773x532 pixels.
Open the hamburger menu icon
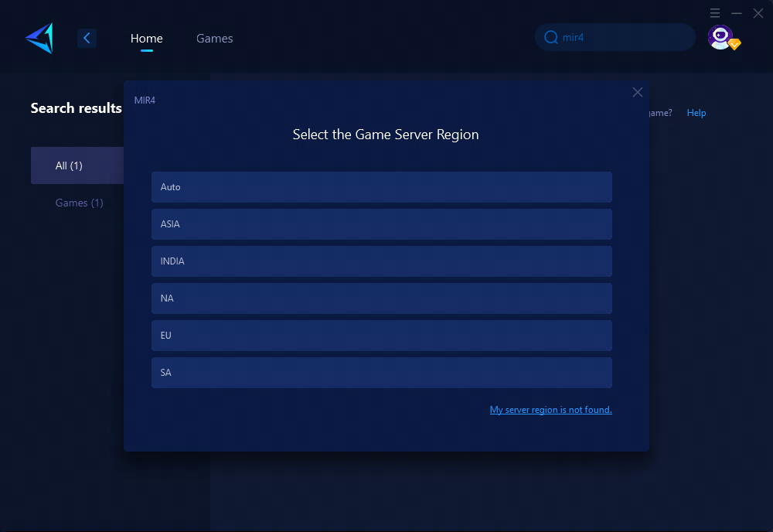pyautogui.click(x=715, y=13)
